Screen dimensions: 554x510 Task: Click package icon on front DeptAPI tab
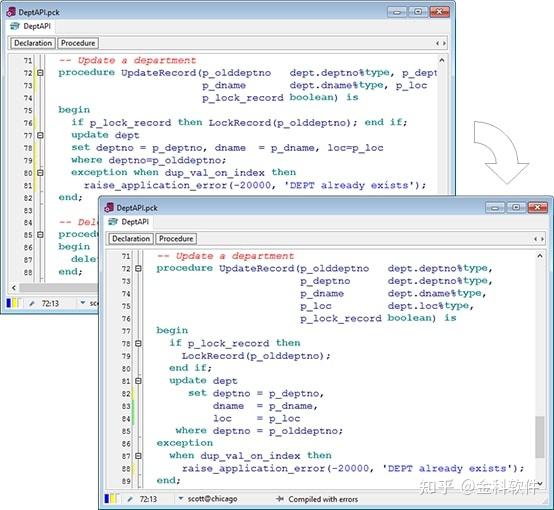click(113, 222)
